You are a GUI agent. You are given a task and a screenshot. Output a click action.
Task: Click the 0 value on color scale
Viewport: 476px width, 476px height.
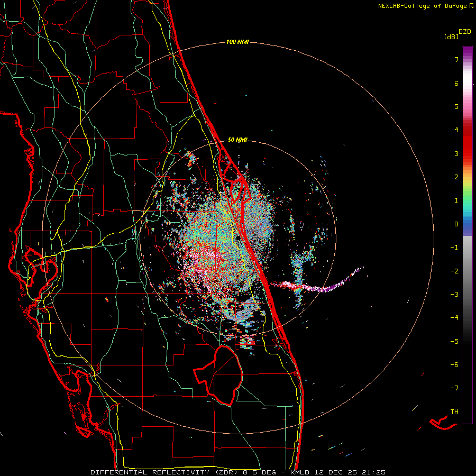(x=456, y=224)
